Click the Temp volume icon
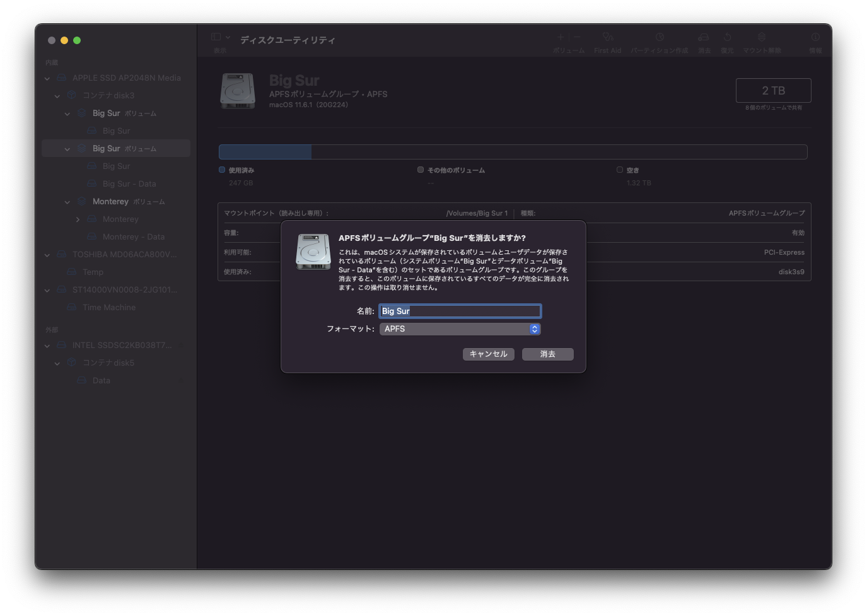867x616 pixels. point(72,272)
